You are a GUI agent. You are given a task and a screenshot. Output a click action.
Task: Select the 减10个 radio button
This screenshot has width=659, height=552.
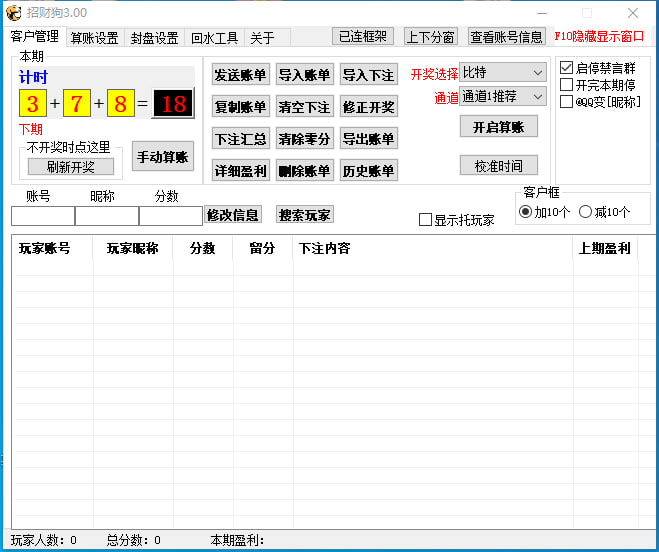[586, 212]
